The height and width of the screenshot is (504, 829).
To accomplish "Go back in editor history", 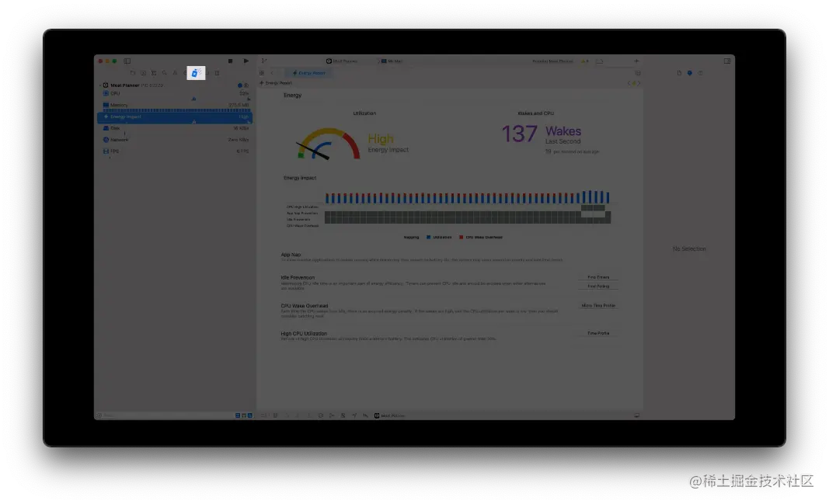I will tap(272, 73).
